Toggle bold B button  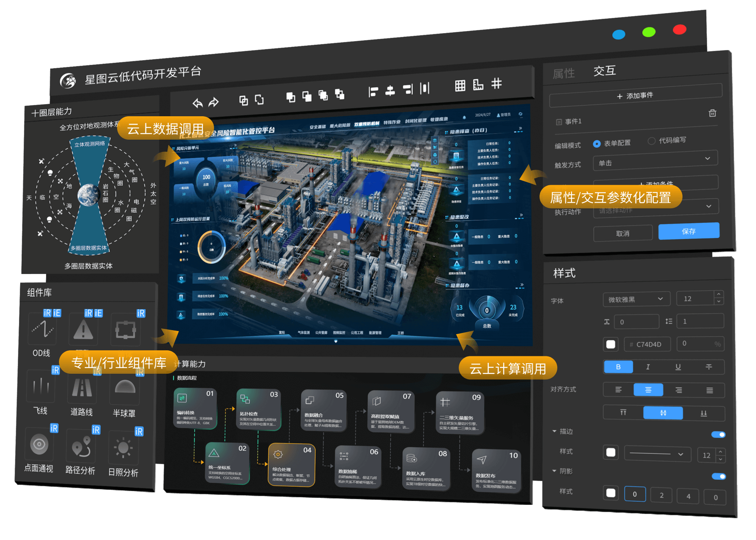(x=618, y=367)
